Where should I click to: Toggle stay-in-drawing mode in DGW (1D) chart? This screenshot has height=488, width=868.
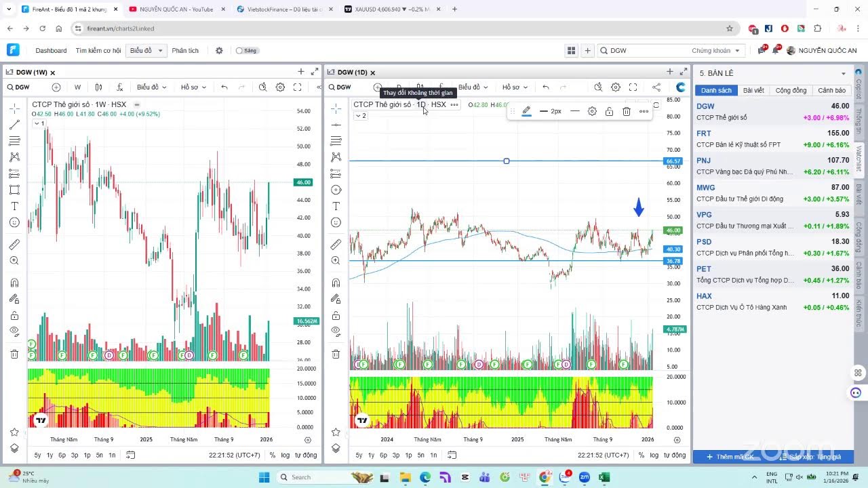tap(336, 299)
